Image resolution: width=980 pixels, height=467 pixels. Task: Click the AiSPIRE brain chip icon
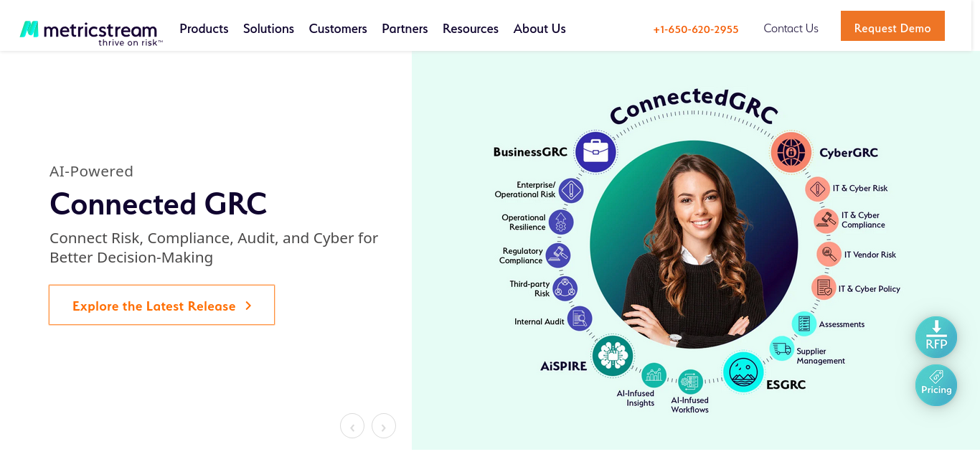613,355
